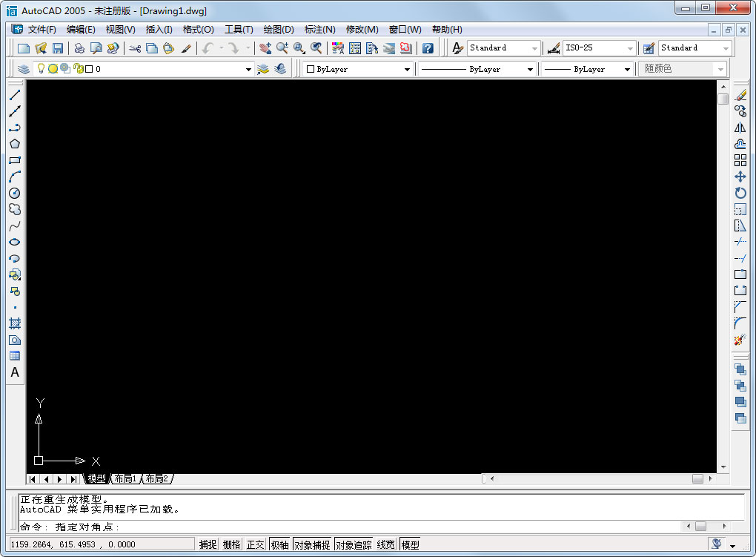Toggle 栅格 (Grid) display on
The image size is (756, 557).
click(x=231, y=544)
